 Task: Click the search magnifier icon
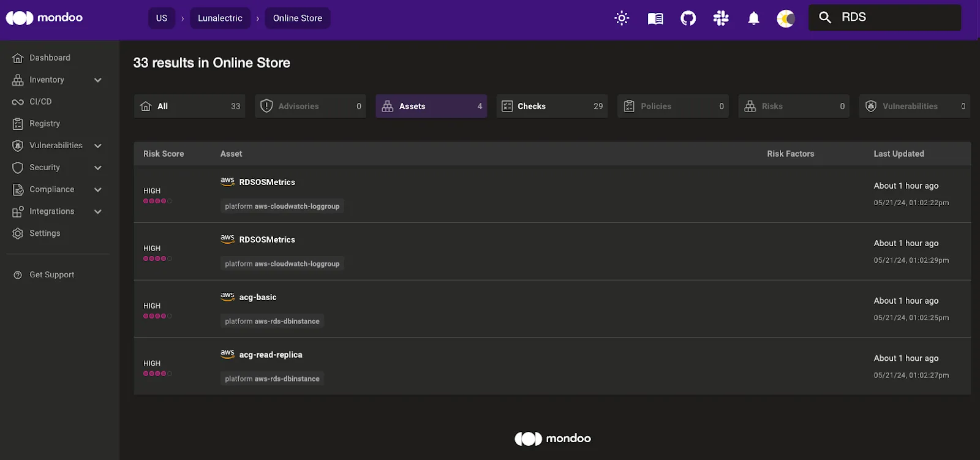(825, 17)
